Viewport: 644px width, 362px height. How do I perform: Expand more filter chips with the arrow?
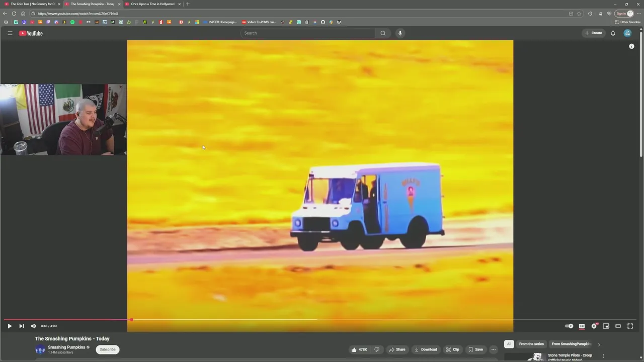point(599,344)
